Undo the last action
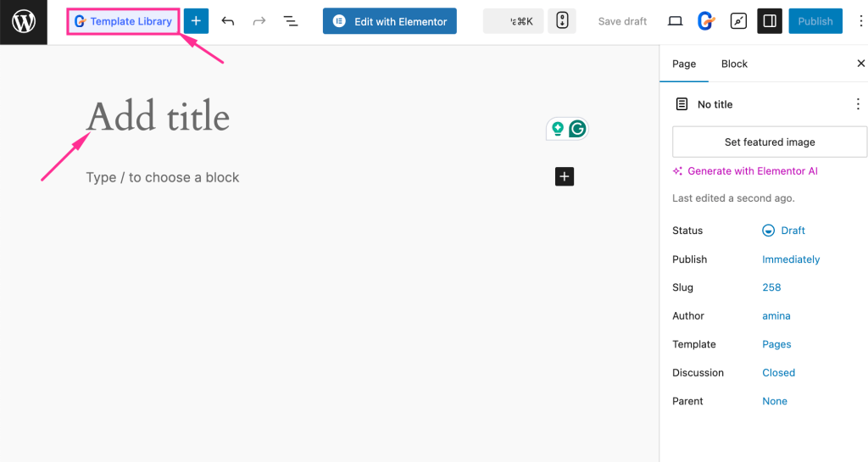Screen dimensions: 868x462 [x=227, y=21]
